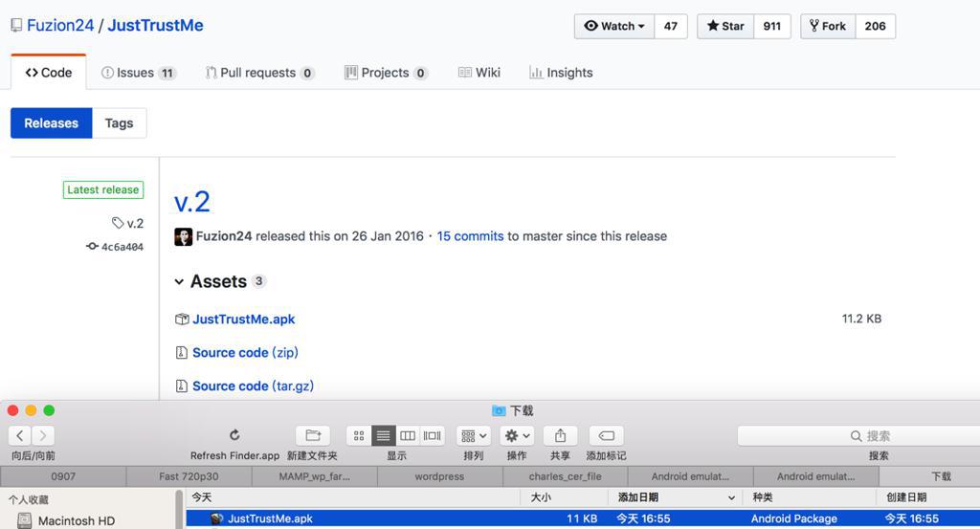This screenshot has height=529, width=980.
Task: Click the repository book icon beside Fuzion24
Action: pyautogui.click(x=16, y=26)
